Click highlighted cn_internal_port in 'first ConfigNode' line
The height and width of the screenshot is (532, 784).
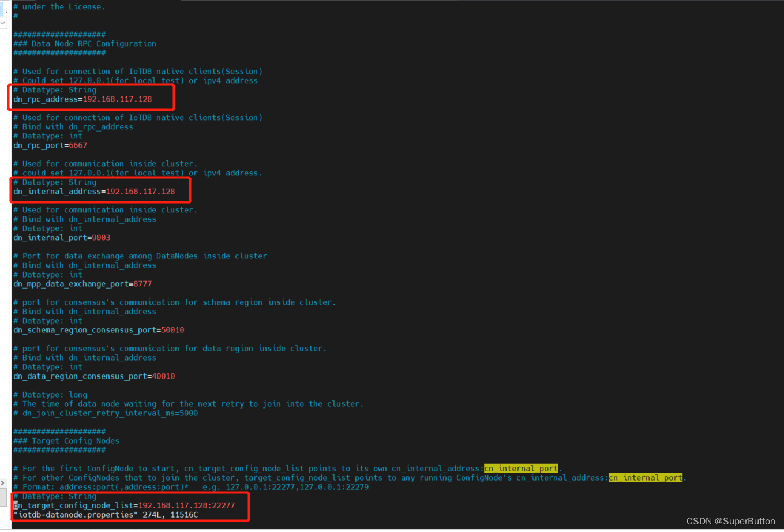pos(521,469)
